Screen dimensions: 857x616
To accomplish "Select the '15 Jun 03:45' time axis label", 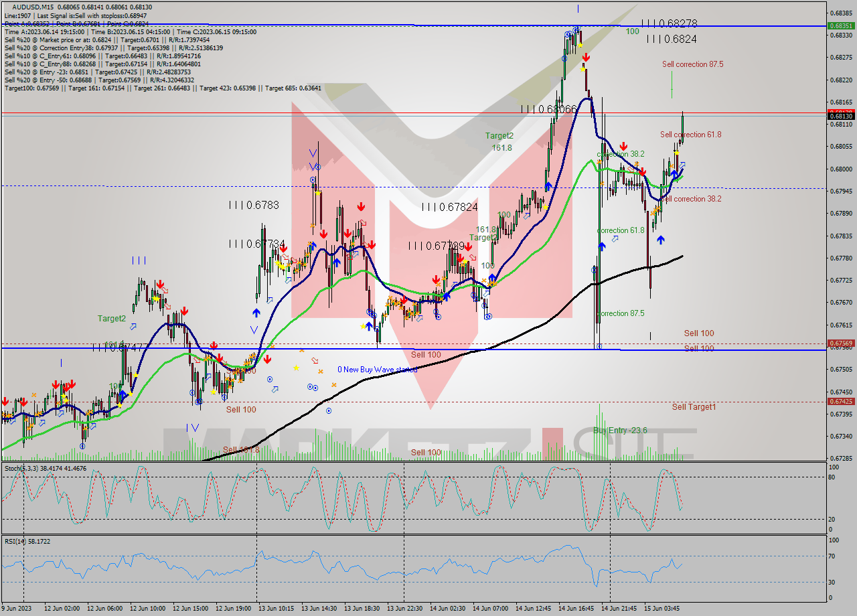I will (661, 609).
